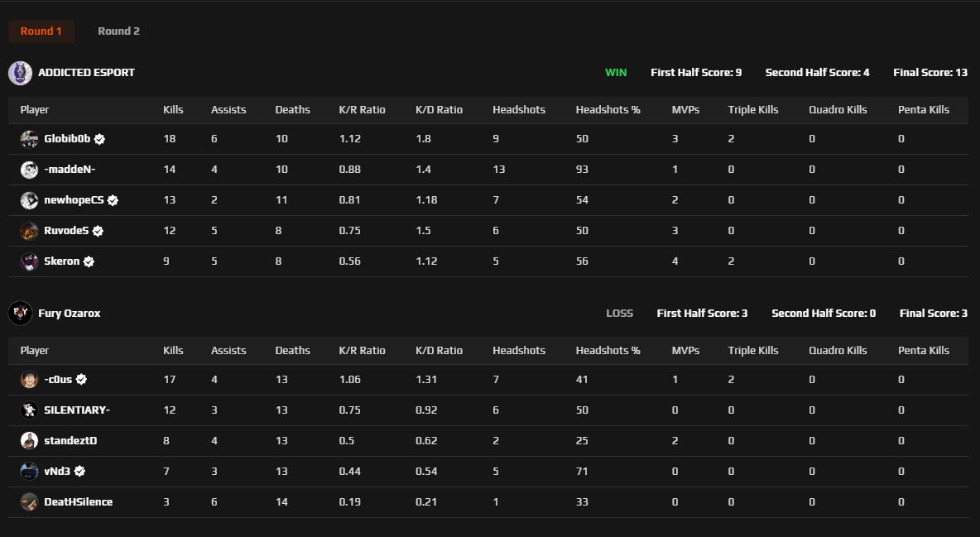
Task: Open SILENTIARY- player avatar
Action: [x=29, y=410]
